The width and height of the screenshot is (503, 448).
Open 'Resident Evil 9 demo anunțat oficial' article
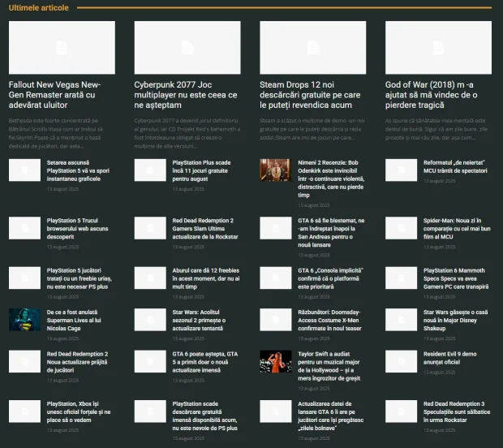click(x=449, y=358)
